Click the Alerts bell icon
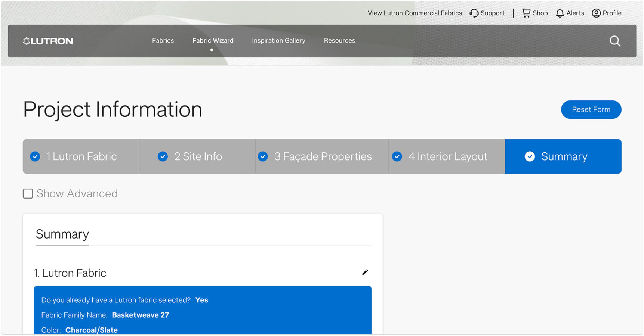Screen dimensions: 644x336 pyautogui.click(x=560, y=13)
